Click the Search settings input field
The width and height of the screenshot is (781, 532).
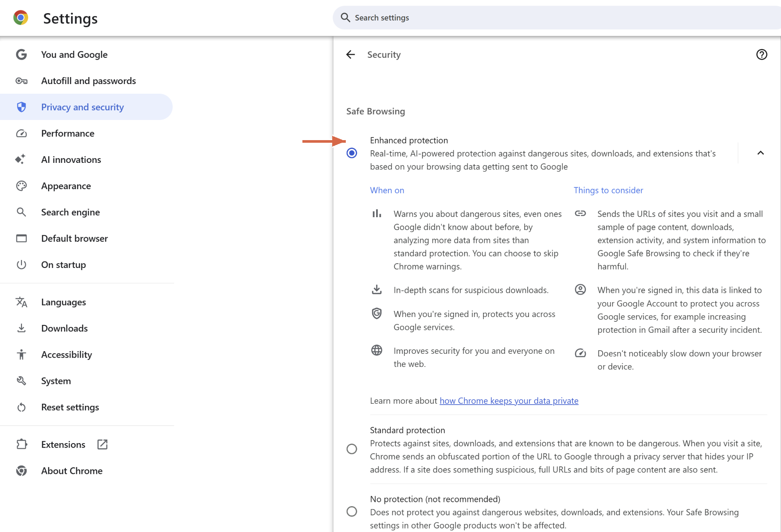[557, 18]
